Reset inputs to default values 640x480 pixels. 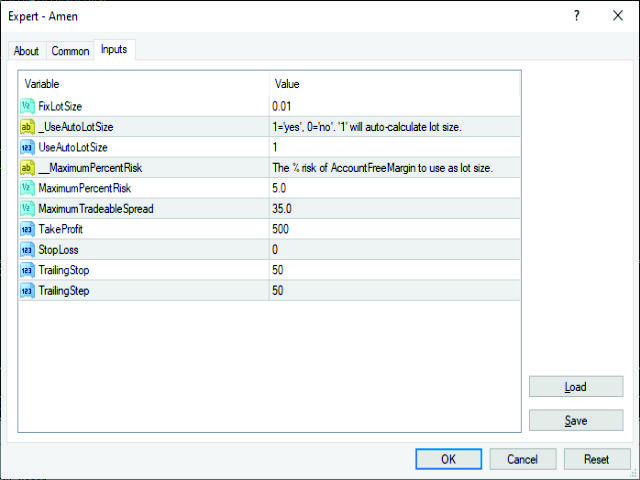tap(597, 459)
